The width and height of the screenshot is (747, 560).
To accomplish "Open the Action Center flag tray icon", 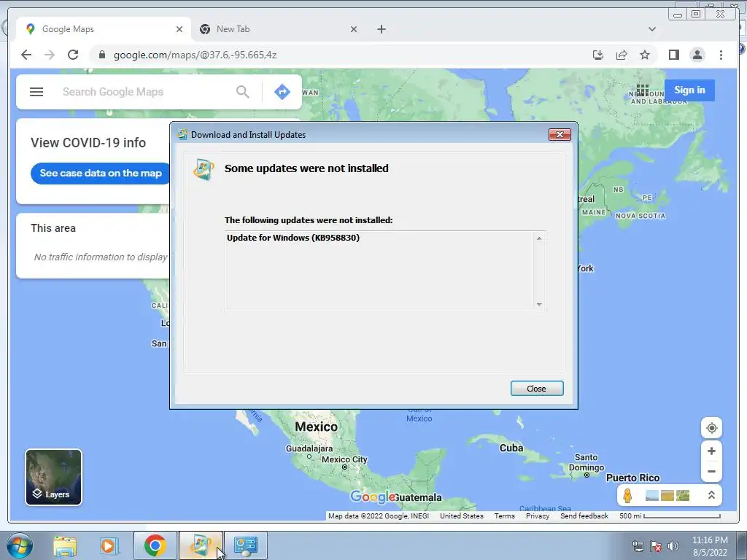I will pos(656,546).
